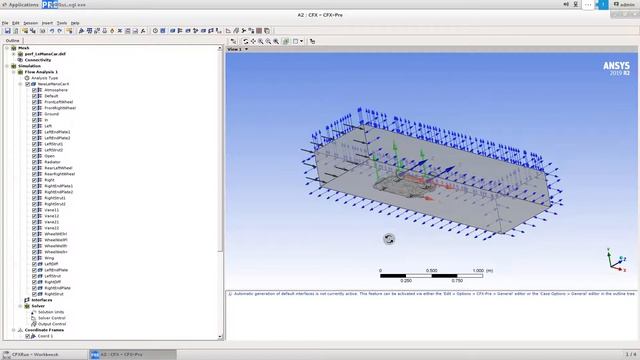Click the clock Analysis Type toolbar icon
This screenshot has height=360, width=640.
pos(155,31)
